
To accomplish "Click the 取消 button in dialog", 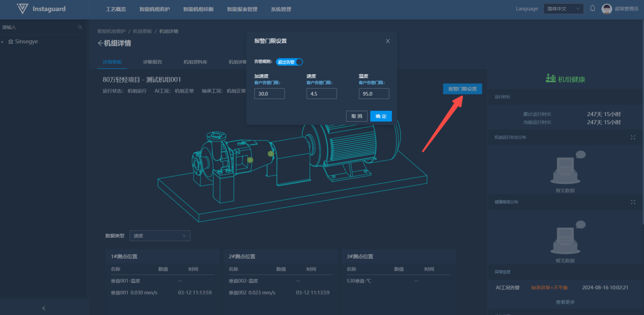I will coord(356,116).
